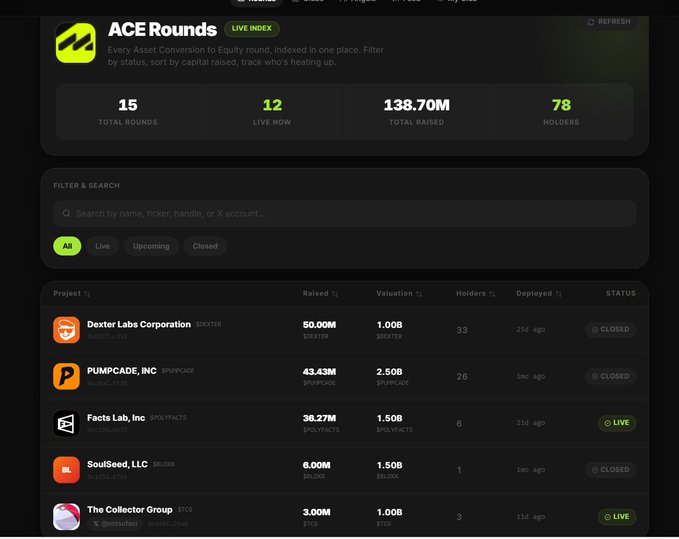
Task: Click the sort arrows beside Project
Action: coord(87,294)
